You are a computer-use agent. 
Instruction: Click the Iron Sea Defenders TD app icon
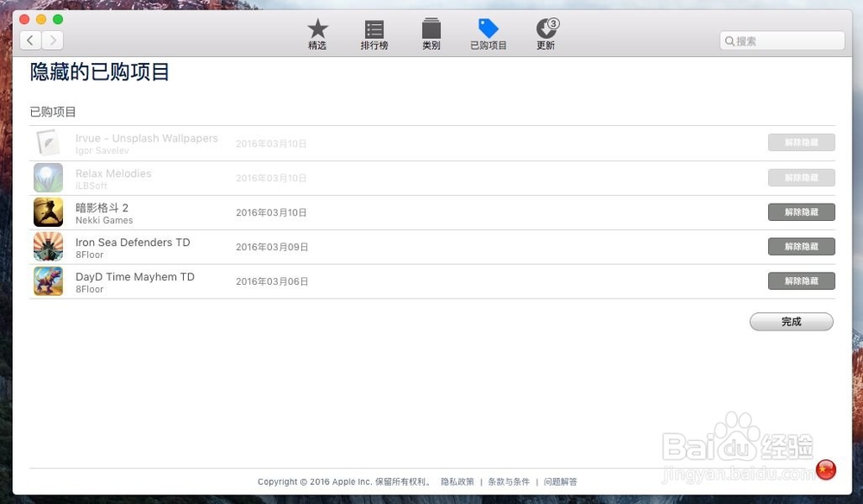(x=47, y=247)
